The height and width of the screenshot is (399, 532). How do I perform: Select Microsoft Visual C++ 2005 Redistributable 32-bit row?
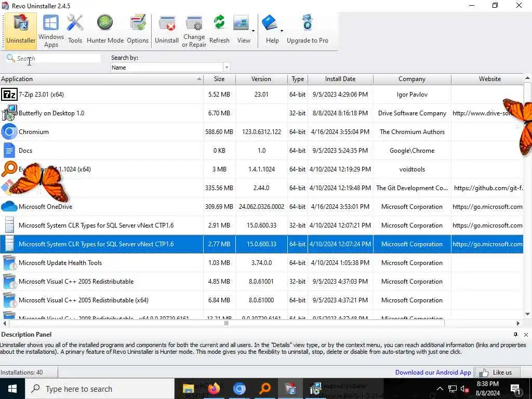(261, 281)
